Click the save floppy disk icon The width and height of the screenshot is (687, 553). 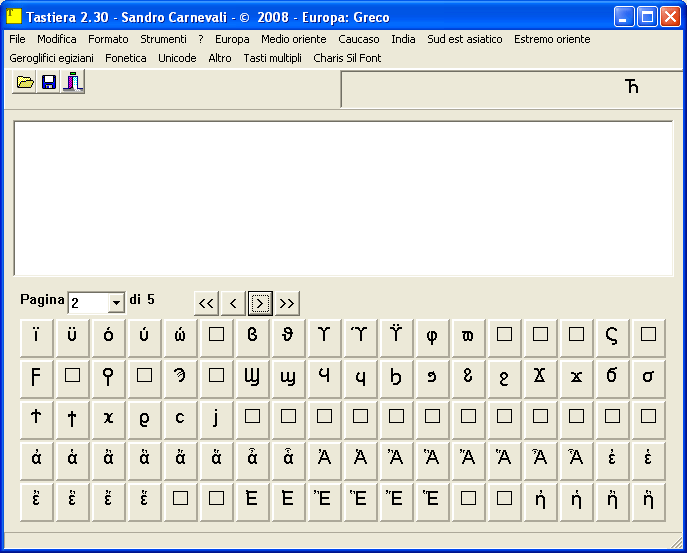point(49,82)
